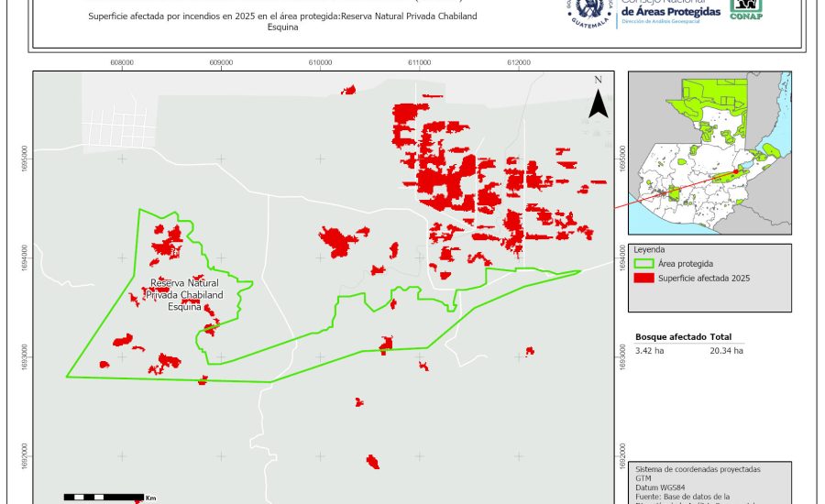Click the 610000 top coordinate label
Screen dimensions: 825x504
tap(320, 62)
